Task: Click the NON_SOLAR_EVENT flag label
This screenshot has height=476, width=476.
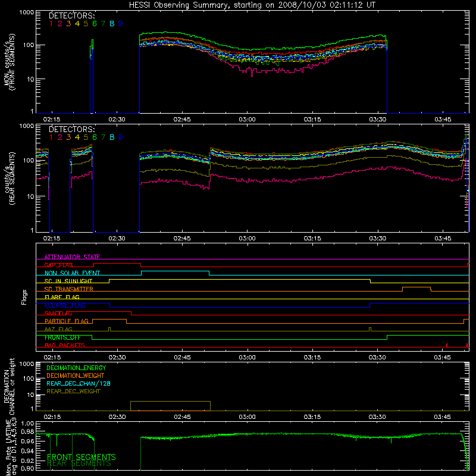Action: 72,273
